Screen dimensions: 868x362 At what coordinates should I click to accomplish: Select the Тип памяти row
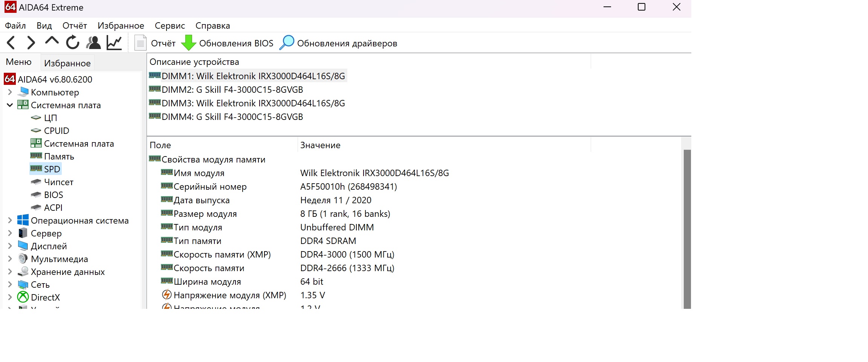[x=369, y=241]
